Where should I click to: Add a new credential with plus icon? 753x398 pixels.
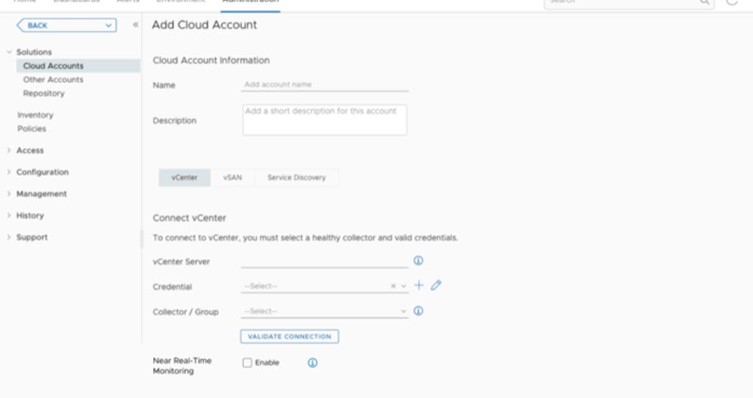pyautogui.click(x=419, y=285)
